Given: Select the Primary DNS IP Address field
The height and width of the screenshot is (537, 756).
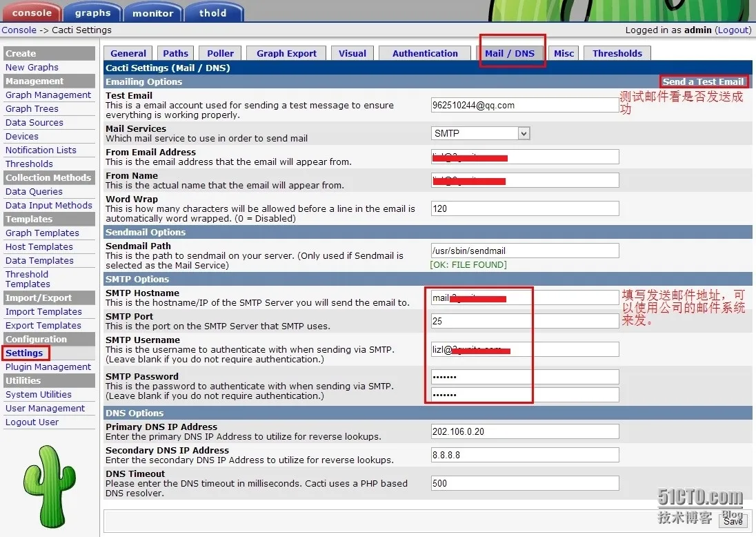Looking at the screenshot, I should point(525,431).
